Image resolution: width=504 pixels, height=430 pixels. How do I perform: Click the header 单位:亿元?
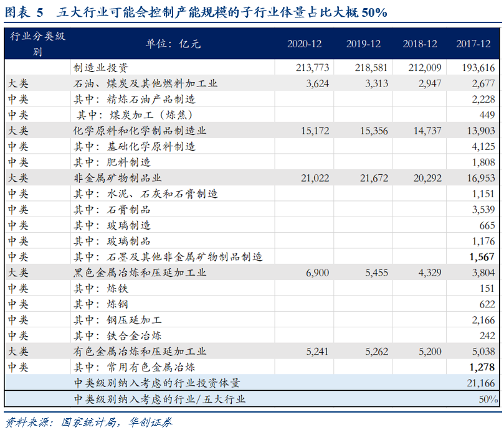point(173,44)
